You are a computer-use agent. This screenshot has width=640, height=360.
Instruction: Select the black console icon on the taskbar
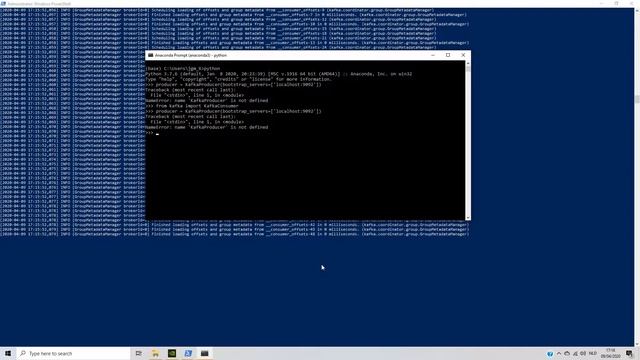click(204, 353)
